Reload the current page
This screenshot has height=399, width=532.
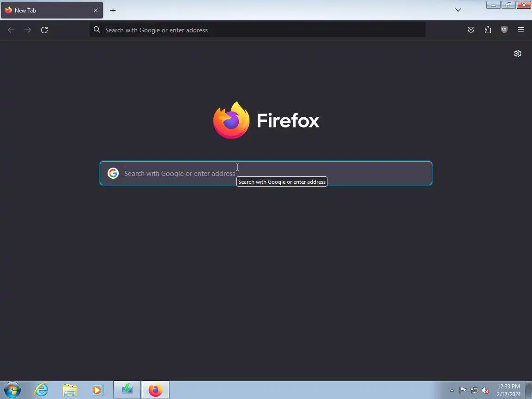pyautogui.click(x=44, y=30)
